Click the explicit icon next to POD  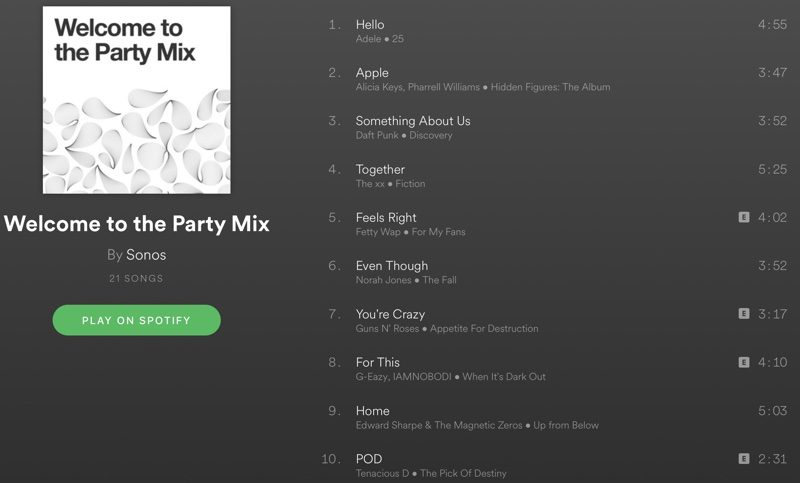click(744, 459)
